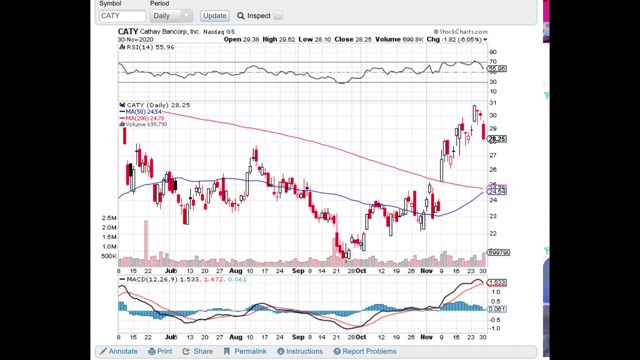This screenshot has width=640, height=360.
Task: Open the Instructions link
Action: point(304,351)
